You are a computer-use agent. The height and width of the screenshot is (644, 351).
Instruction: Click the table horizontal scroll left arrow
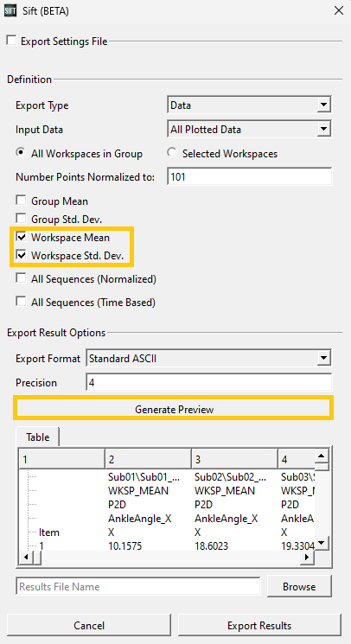25,558
